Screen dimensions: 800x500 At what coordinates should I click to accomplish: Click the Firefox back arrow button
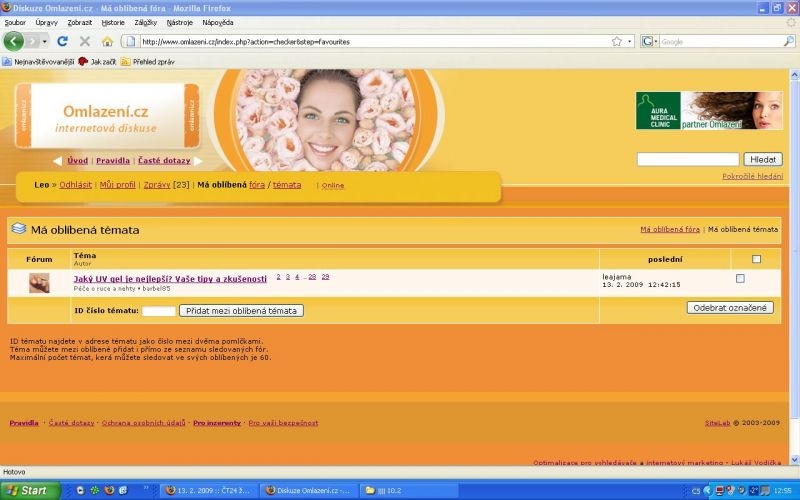tap(14, 41)
